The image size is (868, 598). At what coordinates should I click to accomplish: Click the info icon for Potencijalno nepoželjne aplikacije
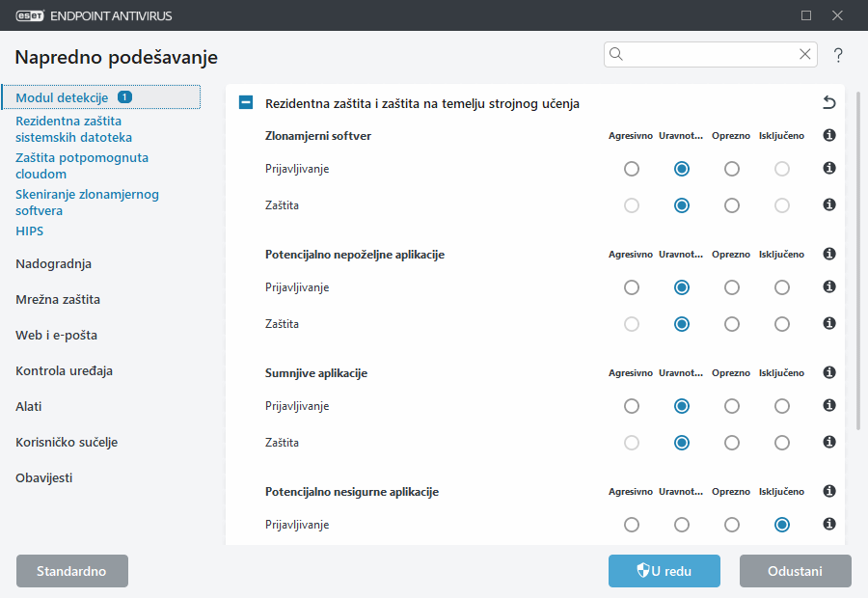(828, 254)
